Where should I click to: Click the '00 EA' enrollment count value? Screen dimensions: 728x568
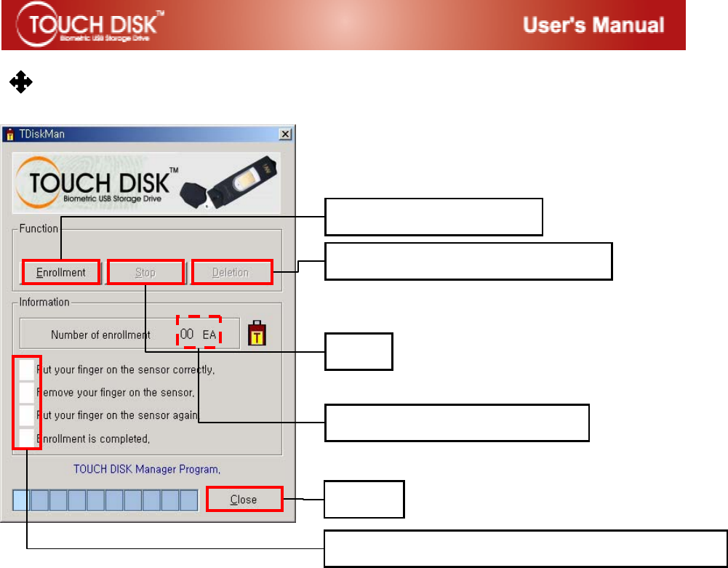pyautogui.click(x=199, y=334)
